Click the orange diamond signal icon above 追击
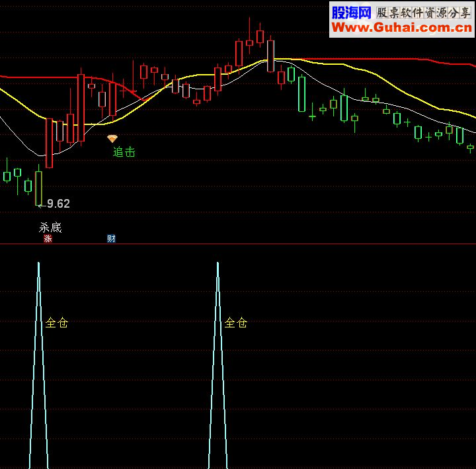The width and height of the screenshot is (476, 469). pos(112,139)
